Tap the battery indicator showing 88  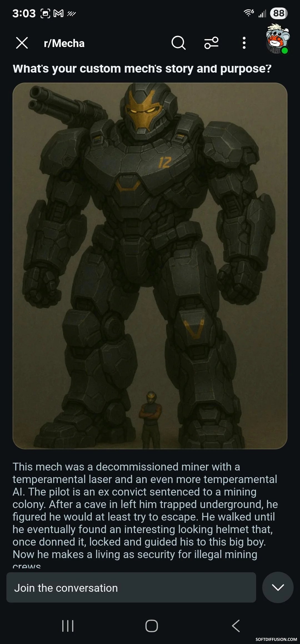pos(279,13)
